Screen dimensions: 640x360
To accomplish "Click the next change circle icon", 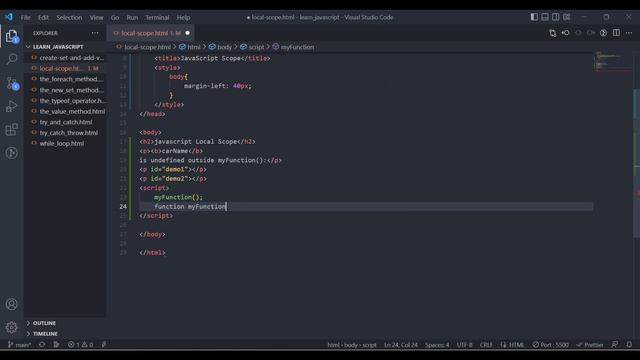I will 578,33.
